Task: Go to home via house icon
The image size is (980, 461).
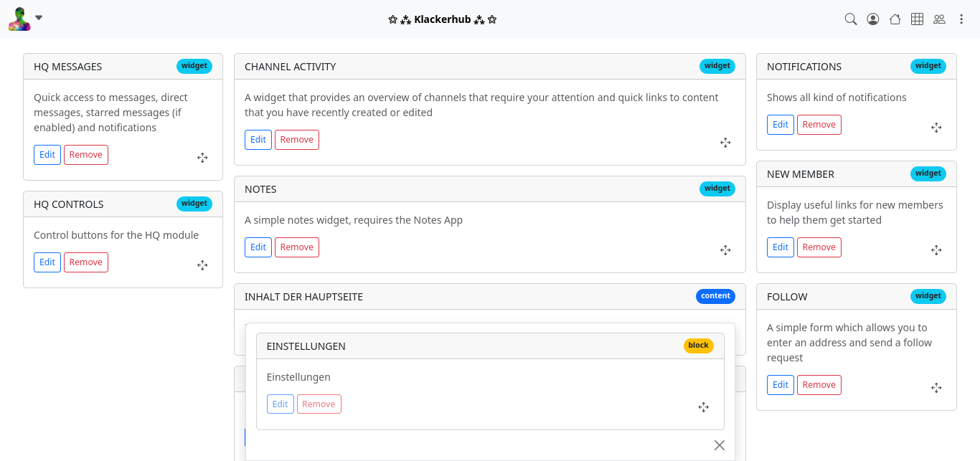Action: pos(895,19)
